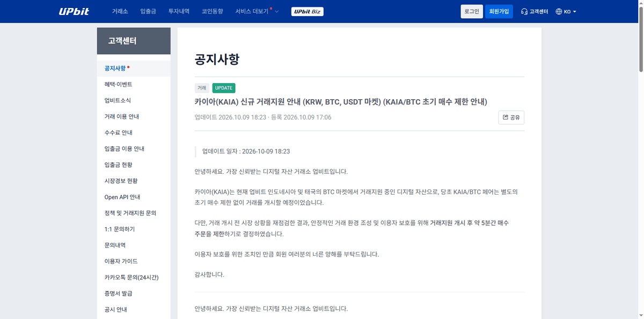
Task: Click the 거래 category tag
Action: (x=202, y=88)
